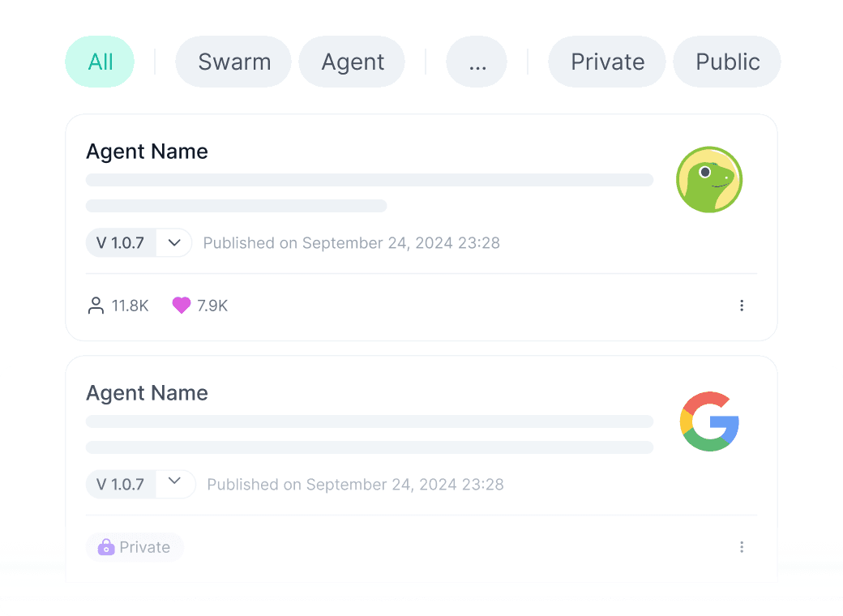The width and height of the screenshot is (843, 616).
Task: Toggle the Public filter chip
Action: point(727,62)
